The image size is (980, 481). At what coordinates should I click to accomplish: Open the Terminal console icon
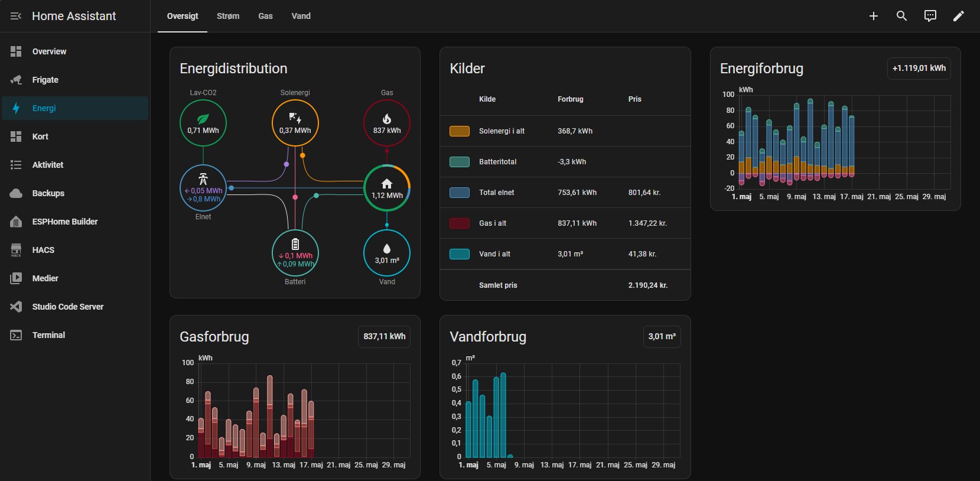16,335
